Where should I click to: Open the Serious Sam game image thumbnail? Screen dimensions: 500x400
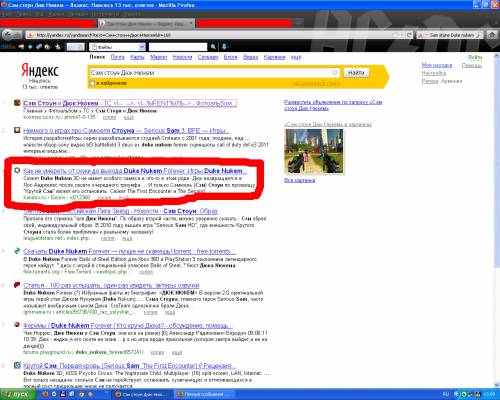point(314,151)
